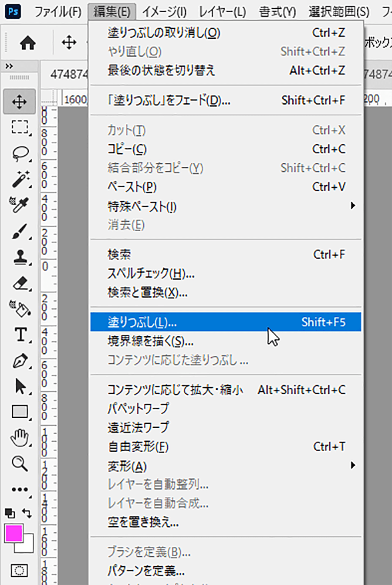Click the toolbar grip handle
This screenshot has width=392, height=585.
(x=19, y=78)
